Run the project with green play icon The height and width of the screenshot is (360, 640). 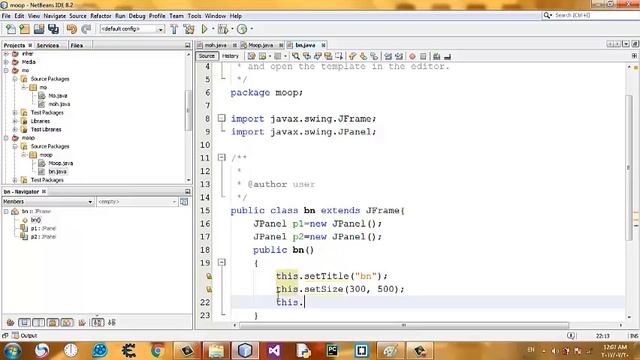[x=204, y=29]
